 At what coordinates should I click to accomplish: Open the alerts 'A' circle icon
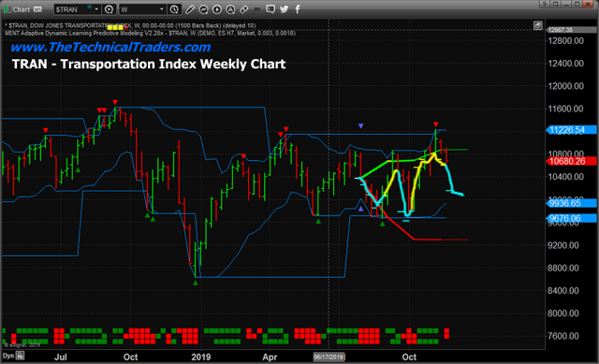(230, 9)
